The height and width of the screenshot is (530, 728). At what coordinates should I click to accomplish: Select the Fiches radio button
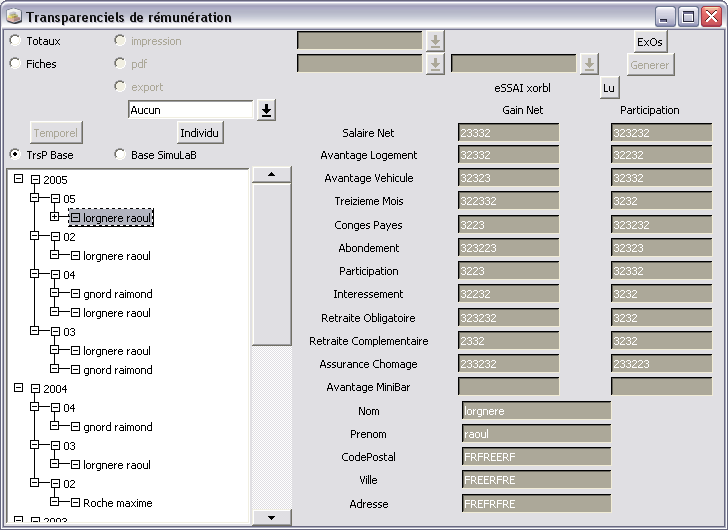click(x=15, y=64)
